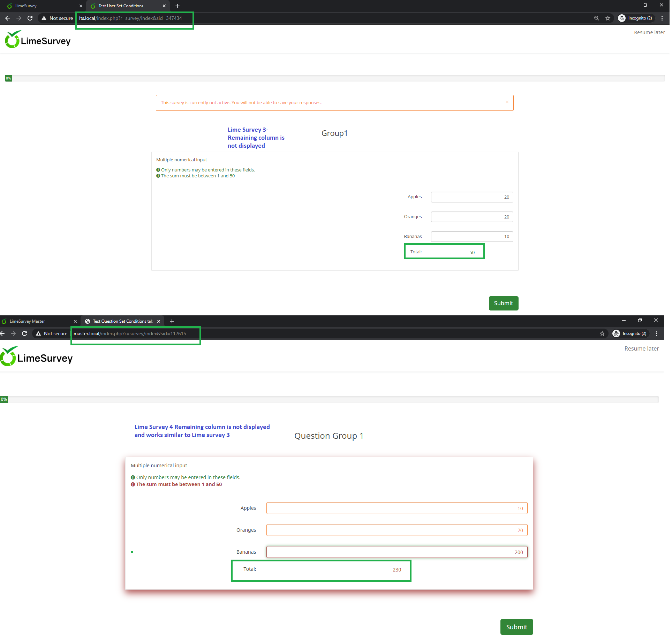This screenshot has height=637, width=672.
Task: Click Apples input in top survey
Action: pos(471,197)
